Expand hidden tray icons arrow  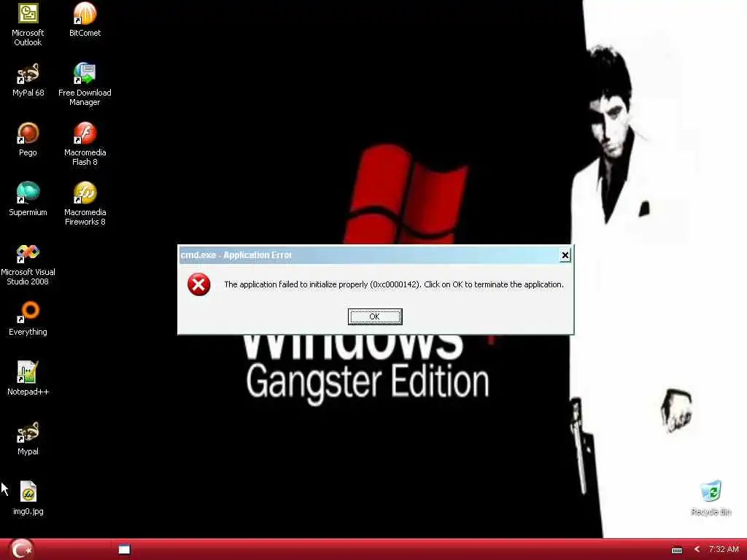click(697, 550)
